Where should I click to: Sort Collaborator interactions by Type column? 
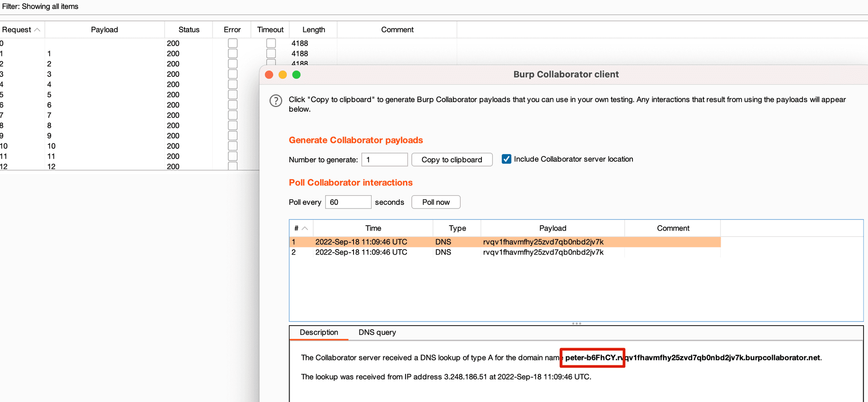tap(457, 228)
